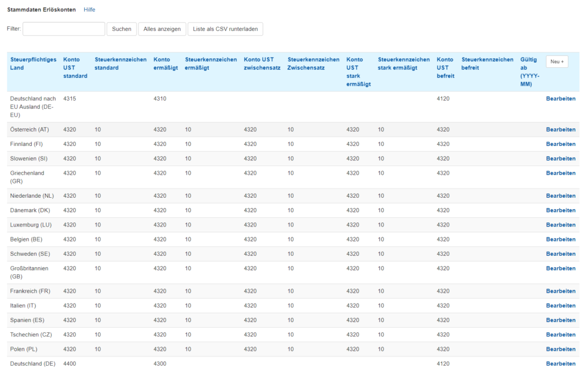Edit the Polen (PL) row

click(x=560, y=350)
